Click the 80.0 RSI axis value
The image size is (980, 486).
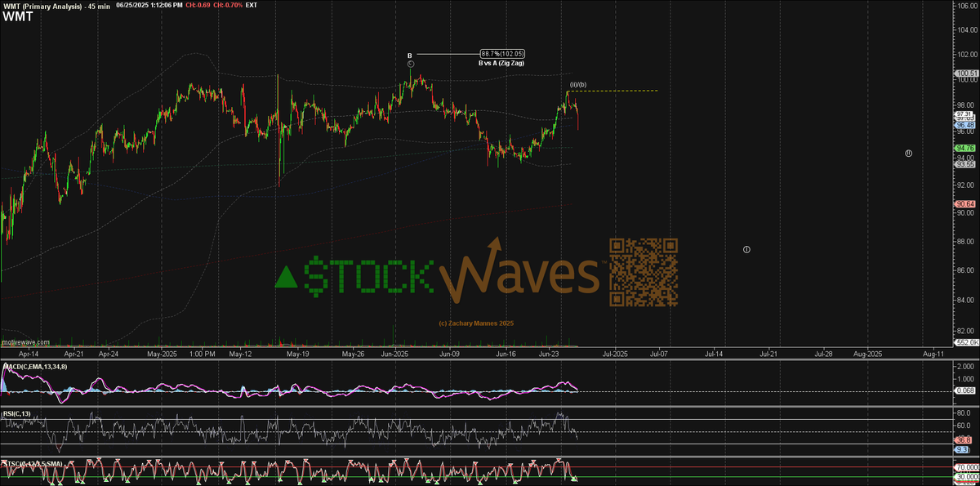click(964, 415)
